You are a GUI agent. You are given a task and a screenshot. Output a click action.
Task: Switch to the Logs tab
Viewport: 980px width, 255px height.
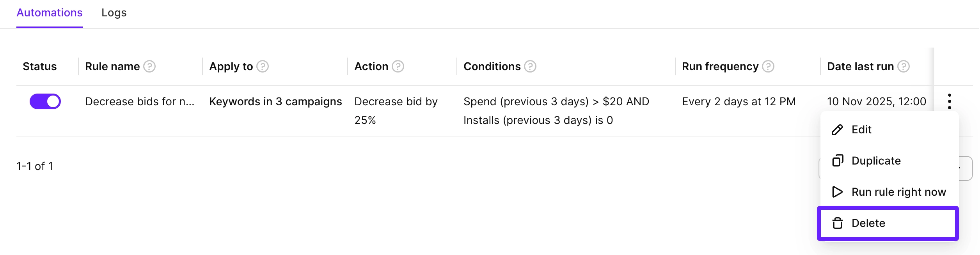114,13
